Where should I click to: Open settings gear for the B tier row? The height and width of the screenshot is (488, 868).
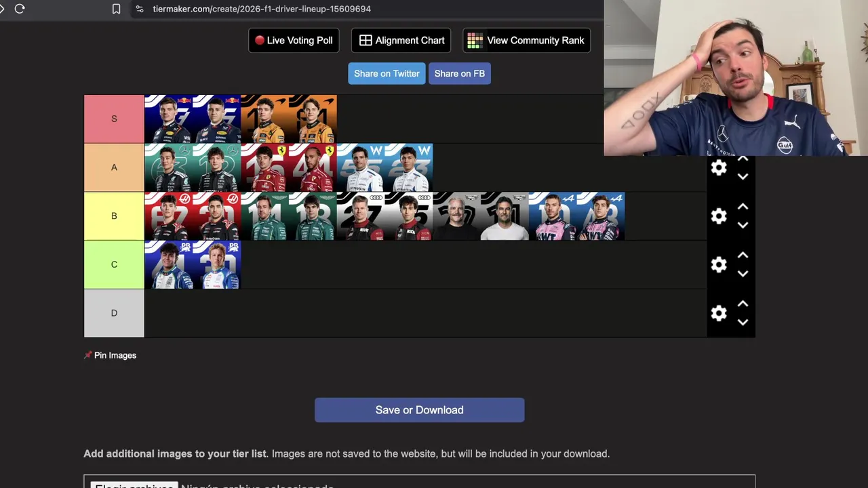pyautogui.click(x=719, y=216)
